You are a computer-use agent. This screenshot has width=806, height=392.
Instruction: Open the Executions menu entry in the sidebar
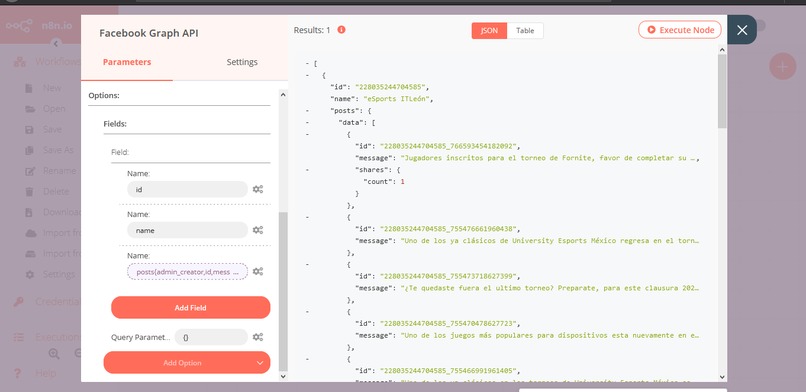(x=58, y=337)
